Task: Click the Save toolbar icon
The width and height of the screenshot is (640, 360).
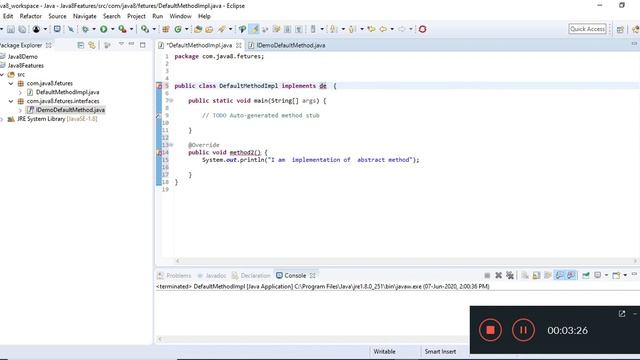Action: point(11,29)
